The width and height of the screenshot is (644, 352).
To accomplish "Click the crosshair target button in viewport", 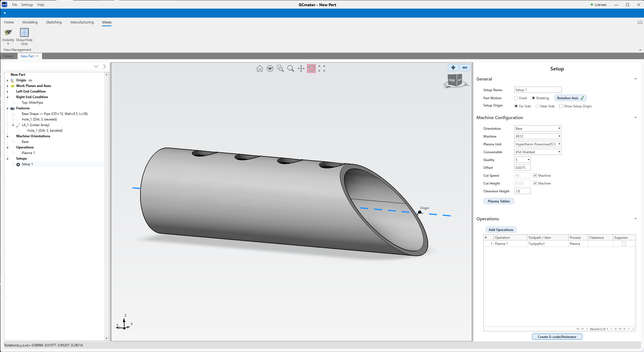I will (453, 68).
